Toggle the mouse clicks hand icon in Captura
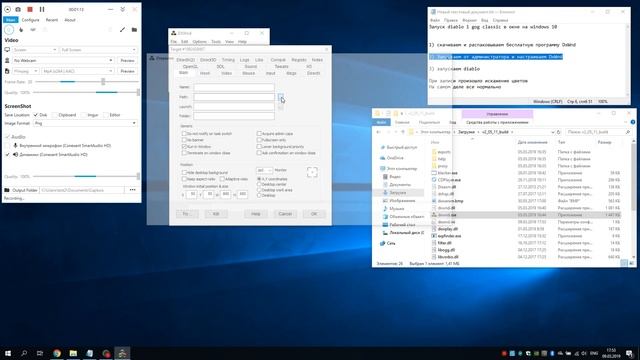The height and width of the screenshot is (360, 640). pyautogui.click(x=21, y=30)
